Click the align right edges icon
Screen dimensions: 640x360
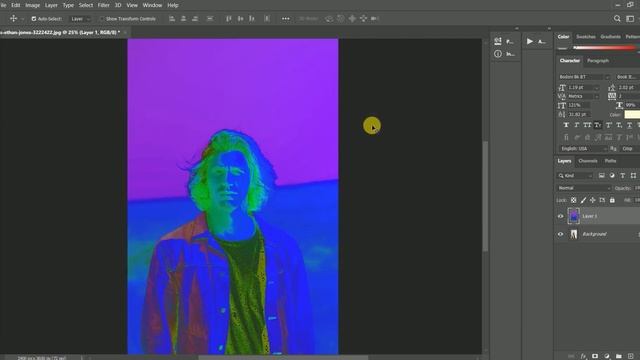195,18
